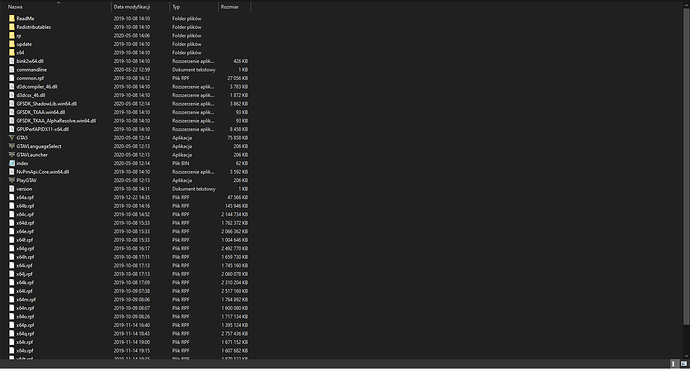The image size is (690, 369).
Task: Click the 2019-12-22 14:35 date of x64a.rpf
Action: pos(132,197)
